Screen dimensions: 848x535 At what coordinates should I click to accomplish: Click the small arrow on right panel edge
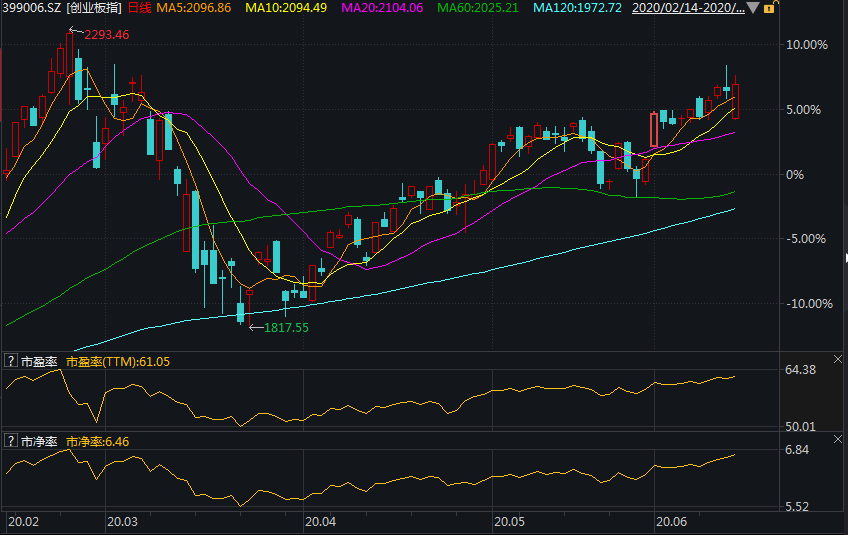pos(844,257)
